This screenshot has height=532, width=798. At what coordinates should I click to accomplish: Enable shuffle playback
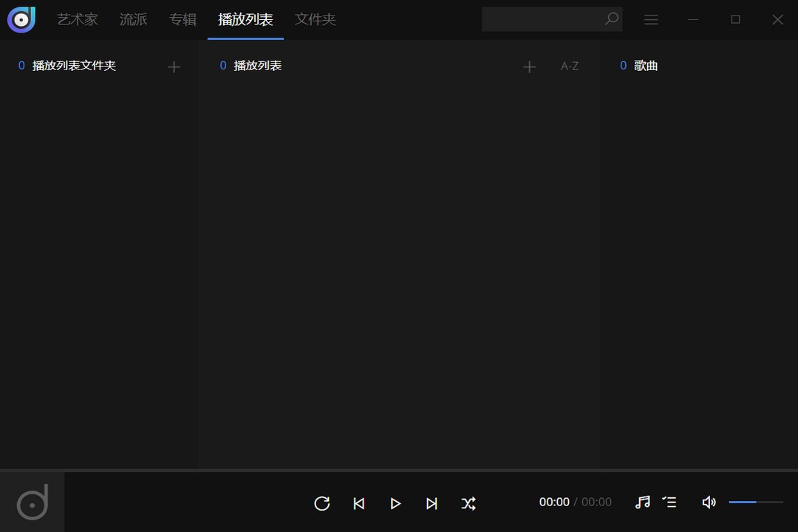pos(469,503)
